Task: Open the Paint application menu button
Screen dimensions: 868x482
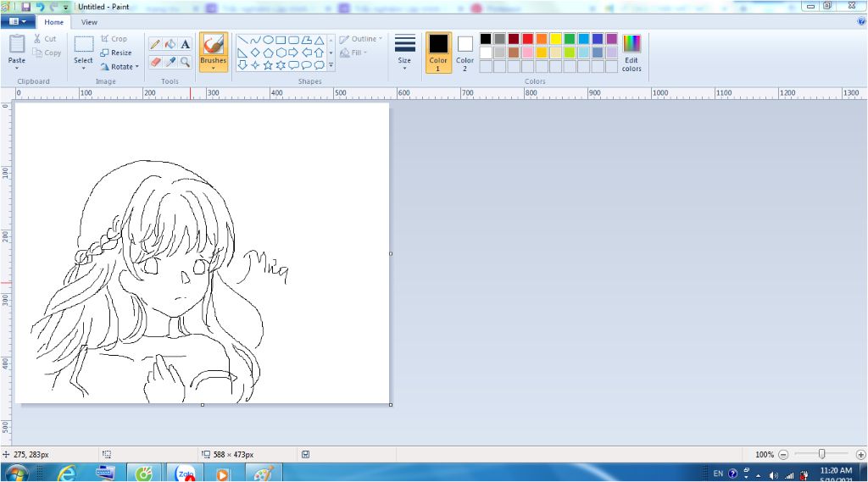Action: tap(18, 21)
